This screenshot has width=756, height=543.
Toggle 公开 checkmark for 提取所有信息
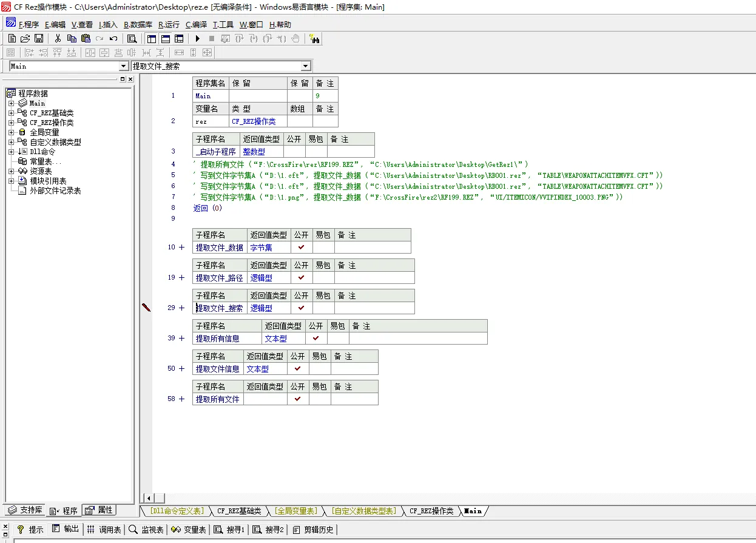click(316, 339)
